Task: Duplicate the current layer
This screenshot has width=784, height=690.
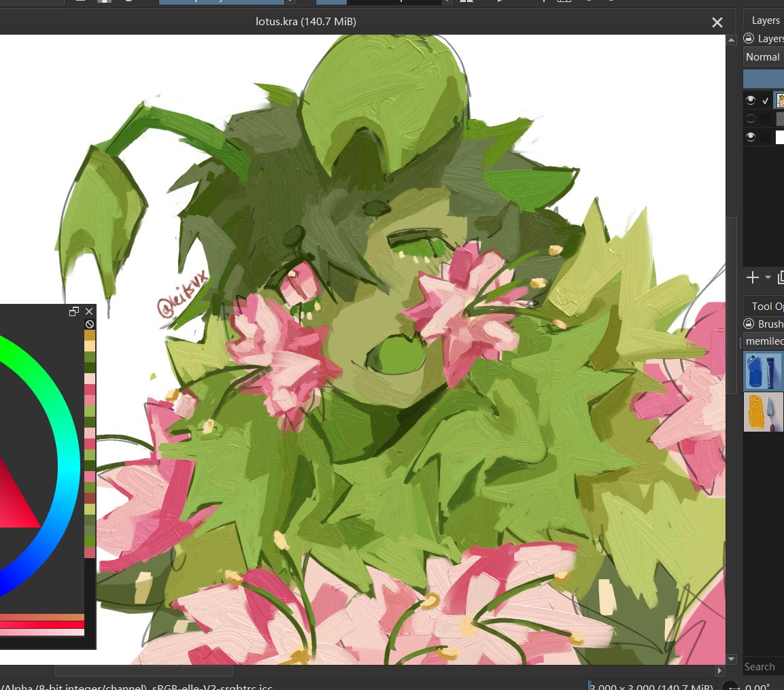Action: (x=781, y=277)
